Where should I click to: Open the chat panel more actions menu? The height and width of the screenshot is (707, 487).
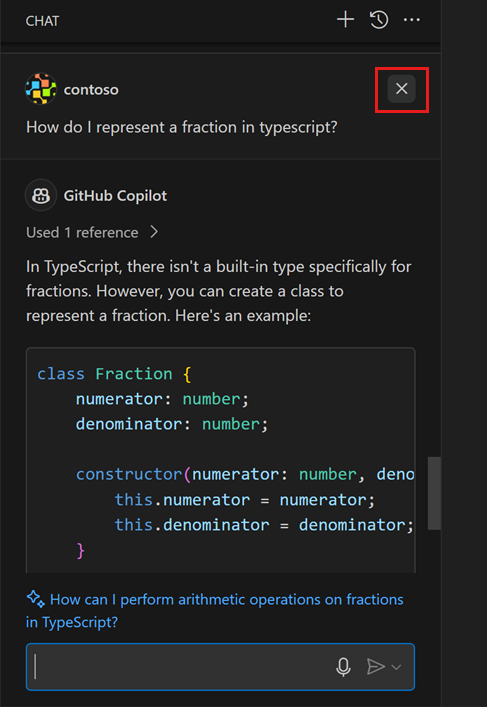412,20
